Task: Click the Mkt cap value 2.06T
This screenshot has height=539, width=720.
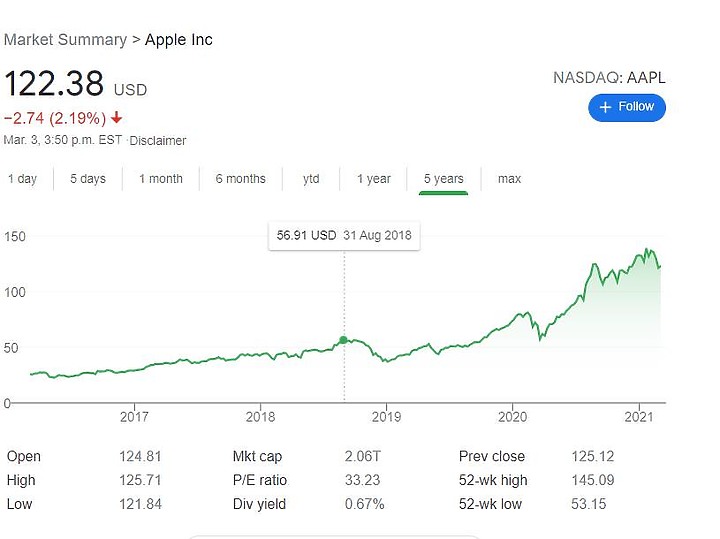Action: [363, 456]
